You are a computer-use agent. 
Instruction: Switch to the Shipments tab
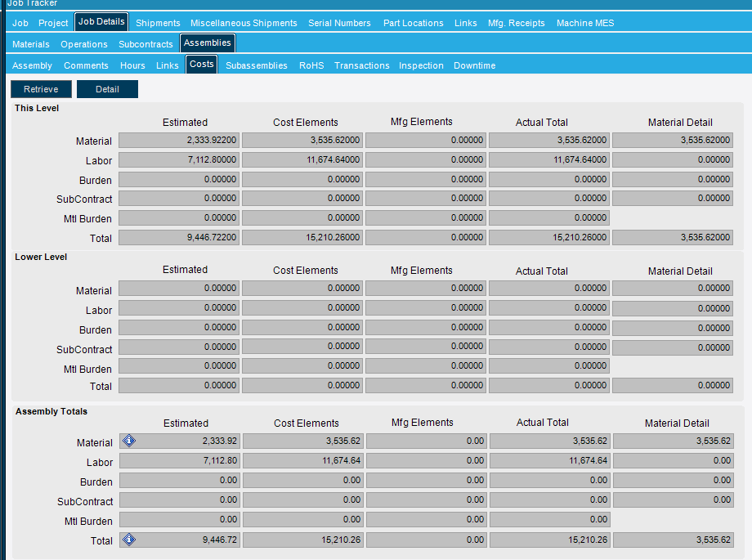pyautogui.click(x=158, y=23)
